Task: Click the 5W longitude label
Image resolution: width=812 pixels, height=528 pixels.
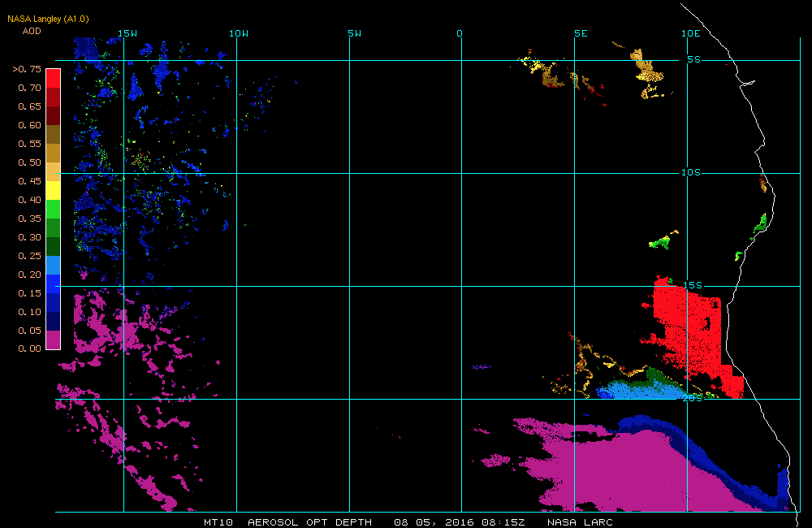Action: (355, 33)
